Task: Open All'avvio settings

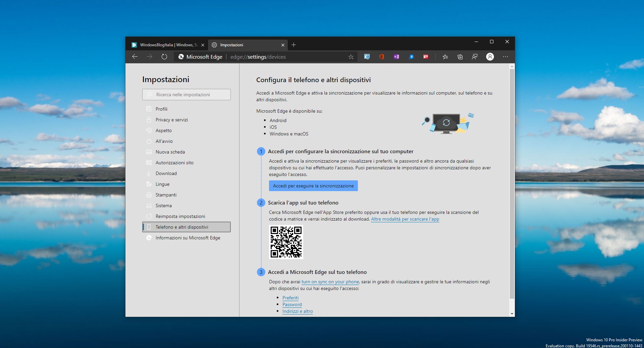Action: tap(186, 141)
